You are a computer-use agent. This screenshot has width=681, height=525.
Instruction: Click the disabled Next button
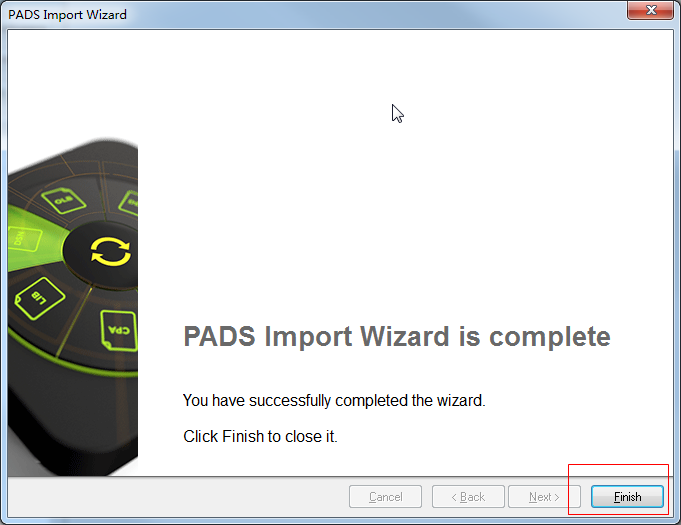(544, 496)
